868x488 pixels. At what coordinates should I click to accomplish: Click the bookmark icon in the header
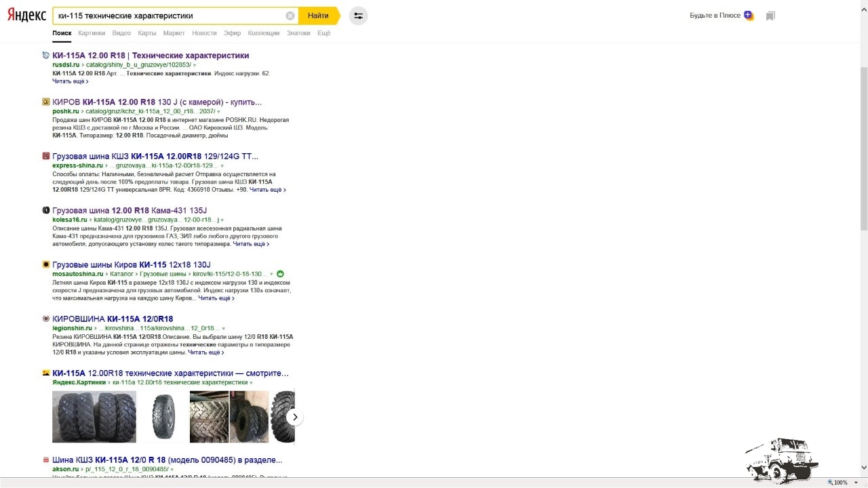point(770,16)
